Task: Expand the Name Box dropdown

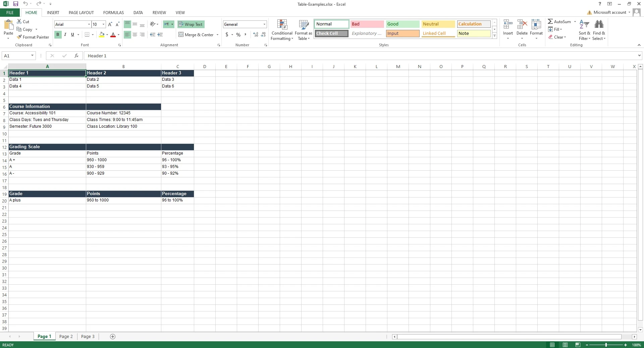Action: pos(32,56)
